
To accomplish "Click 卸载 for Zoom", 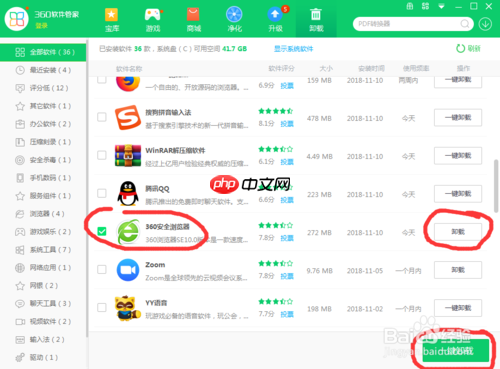I will click(x=458, y=270).
